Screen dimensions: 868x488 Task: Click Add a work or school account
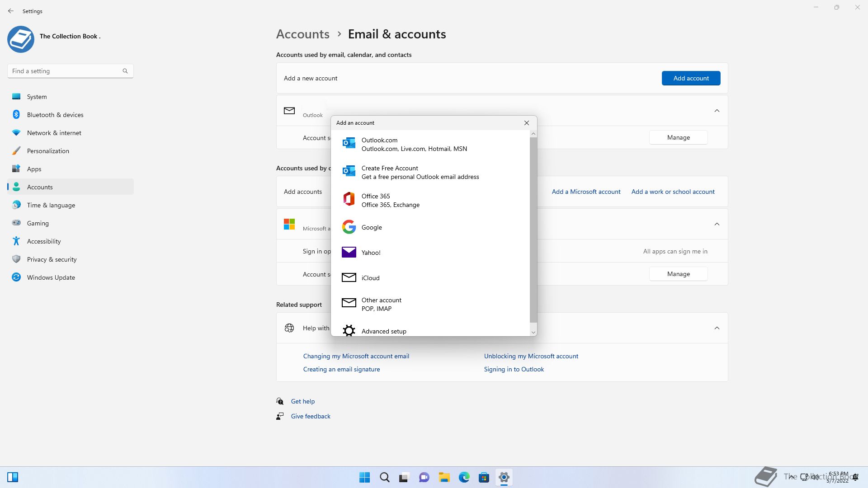(673, 192)
